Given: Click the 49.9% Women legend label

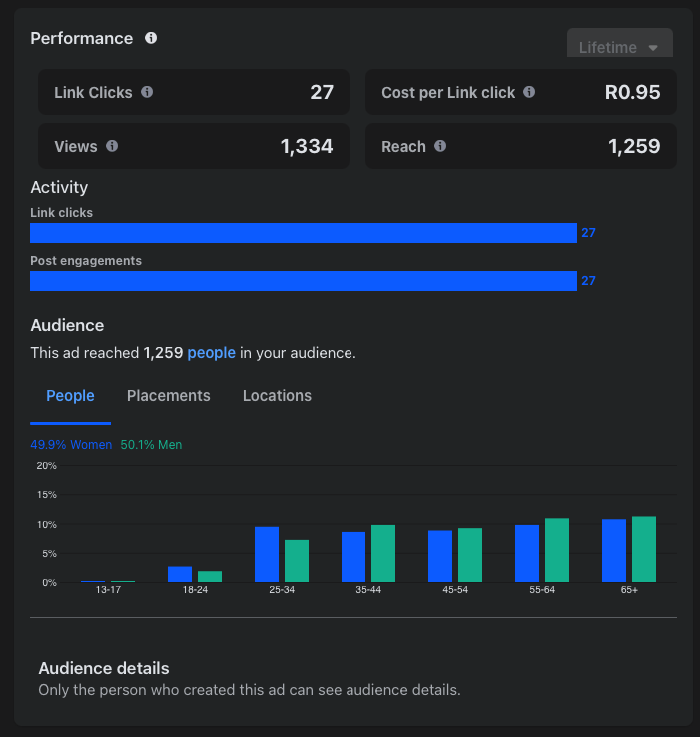Looking at the screenshot, I should 71,445.
